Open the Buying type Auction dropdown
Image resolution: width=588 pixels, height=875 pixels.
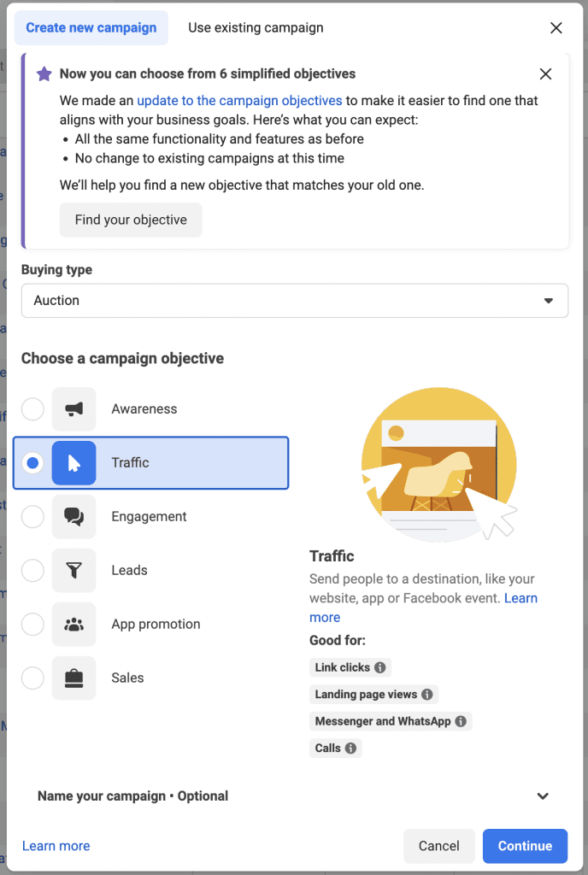click(x=295, y=301)
